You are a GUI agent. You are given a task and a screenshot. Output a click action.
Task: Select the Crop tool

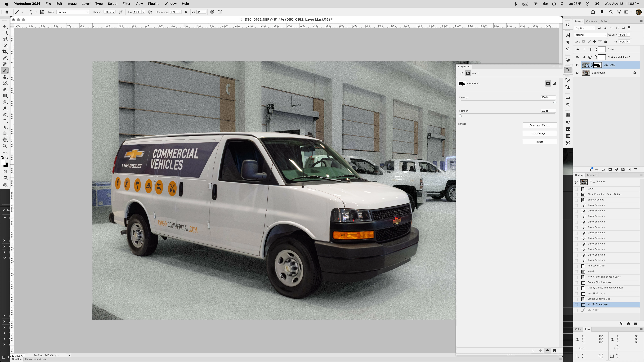coord(5,52)
